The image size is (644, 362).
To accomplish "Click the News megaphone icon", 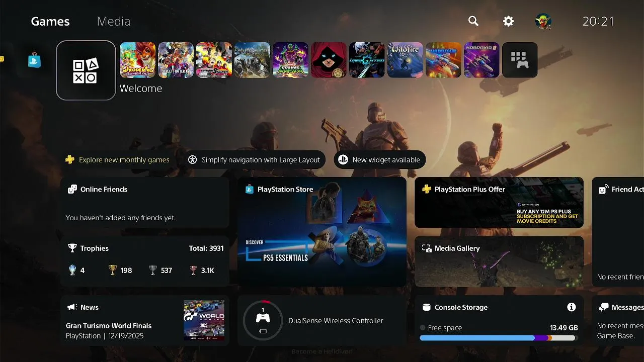I will (x=72, y=307).
